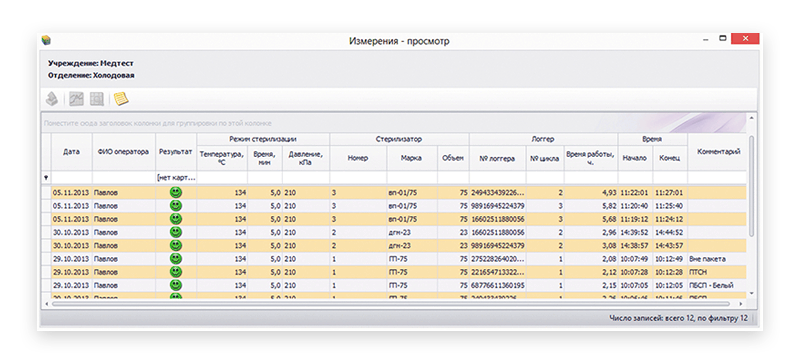Screen dimensions: 800x364
Task: Click the Время работы, ч. column header
Action: (591, 158)
